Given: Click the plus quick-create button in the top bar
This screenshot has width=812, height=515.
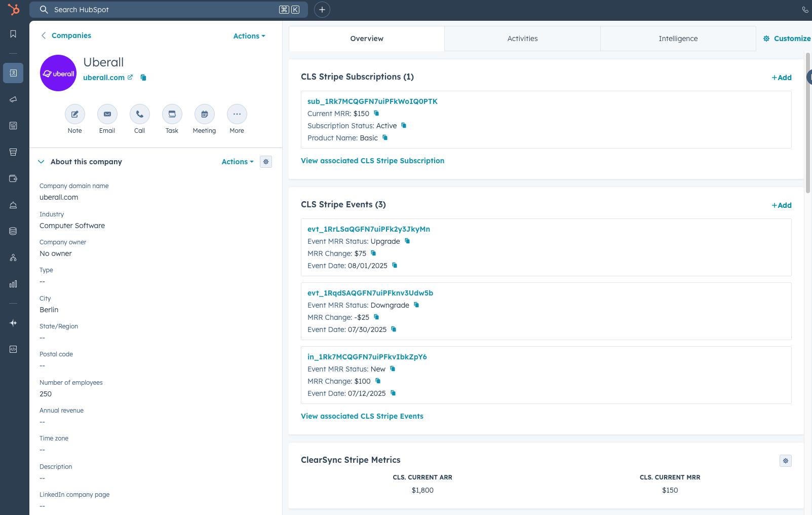Looking at the screenshot, I should coord(322,10).
